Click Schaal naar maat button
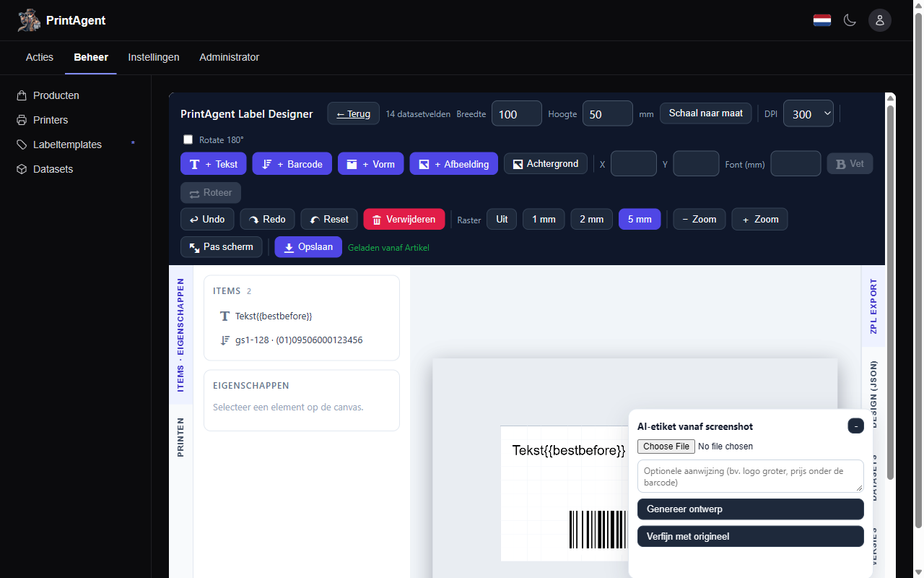Screen dimensions: 924x578 [706, 113]
